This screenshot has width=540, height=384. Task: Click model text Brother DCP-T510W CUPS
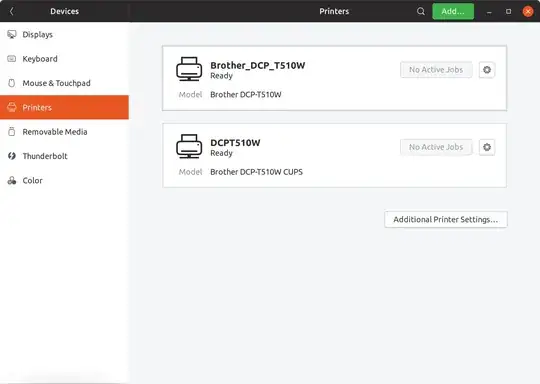tap(257, 172)
